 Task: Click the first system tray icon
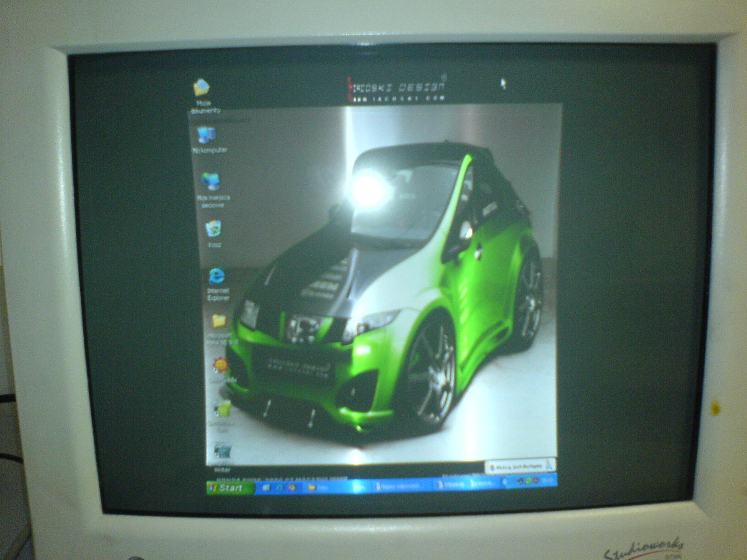[x=521, y=481]
